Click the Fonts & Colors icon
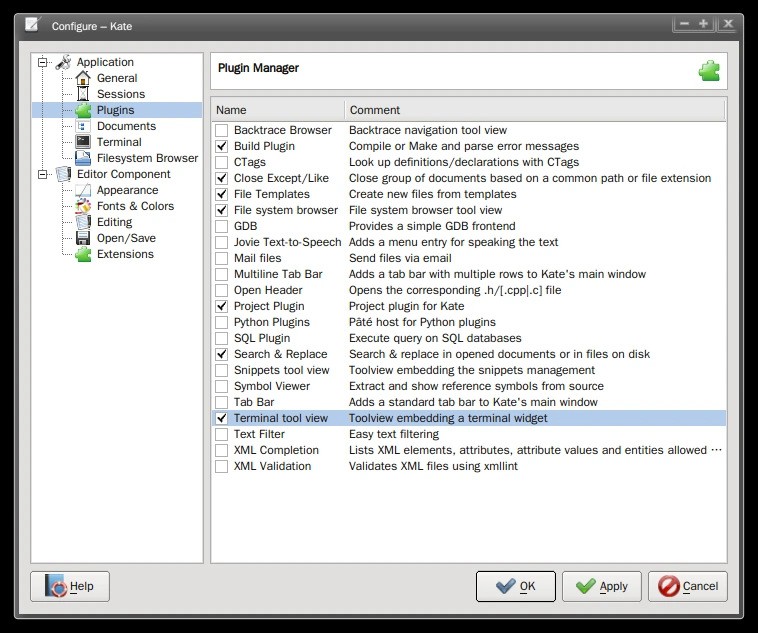Image resolution: width=758 pixels, height=633 pixels. click(x=83, y=206)
